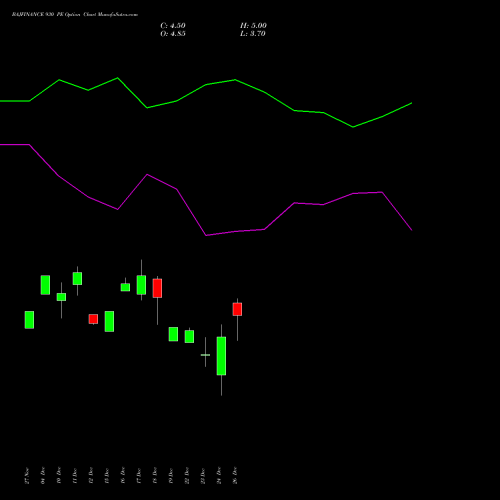Image resolution: width=500 pixels, height=500 pixels.
Task: Click the low value 'L: 3.70'
Action: pos(253,34)
